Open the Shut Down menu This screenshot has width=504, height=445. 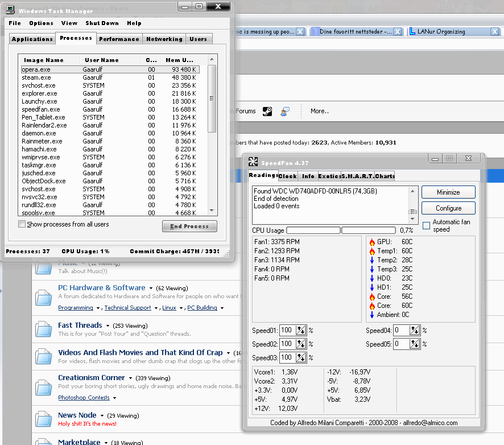102,23
